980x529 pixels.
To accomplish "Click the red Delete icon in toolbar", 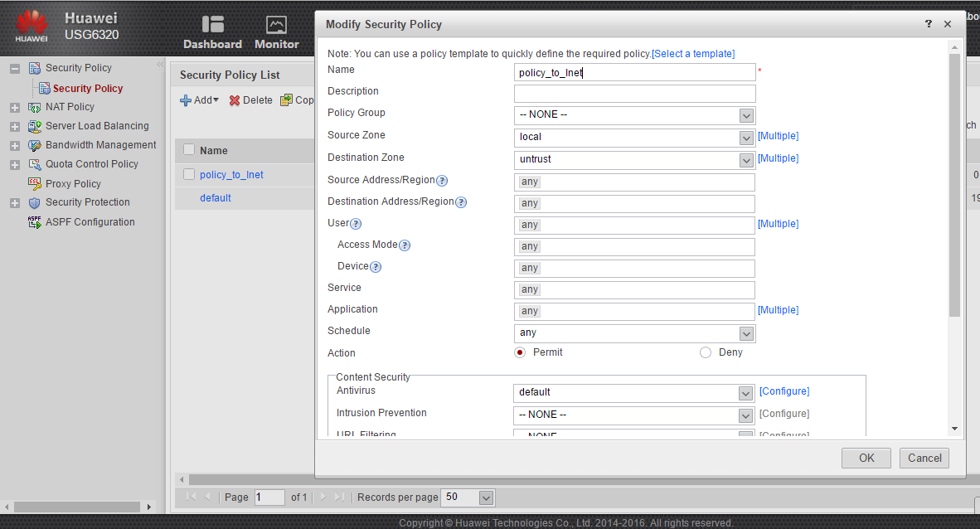I will pos(235,100).
